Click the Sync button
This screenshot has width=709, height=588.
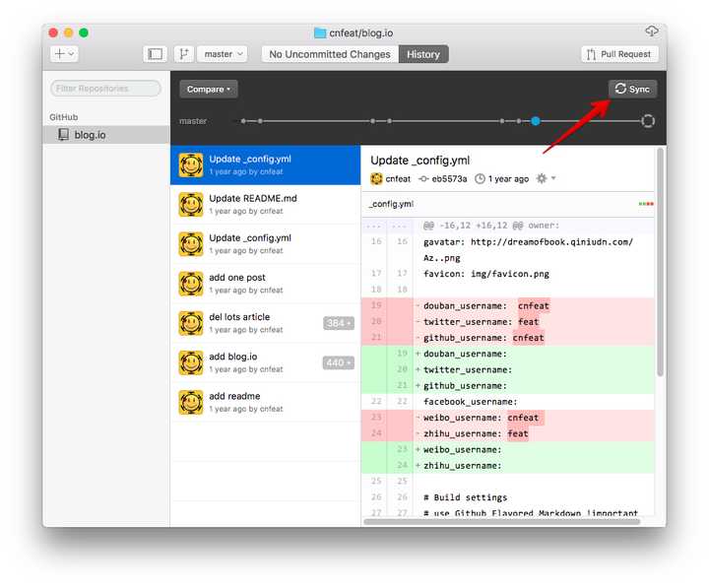[x=632, y=89]
